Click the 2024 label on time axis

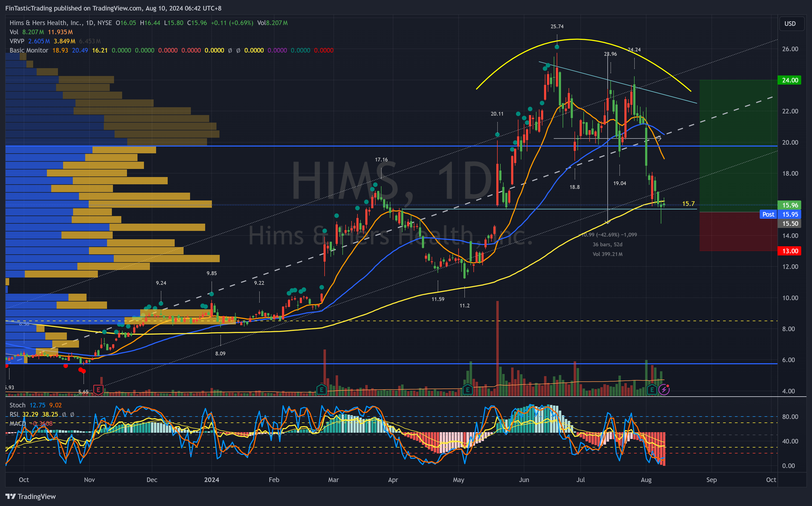point(212,480)
